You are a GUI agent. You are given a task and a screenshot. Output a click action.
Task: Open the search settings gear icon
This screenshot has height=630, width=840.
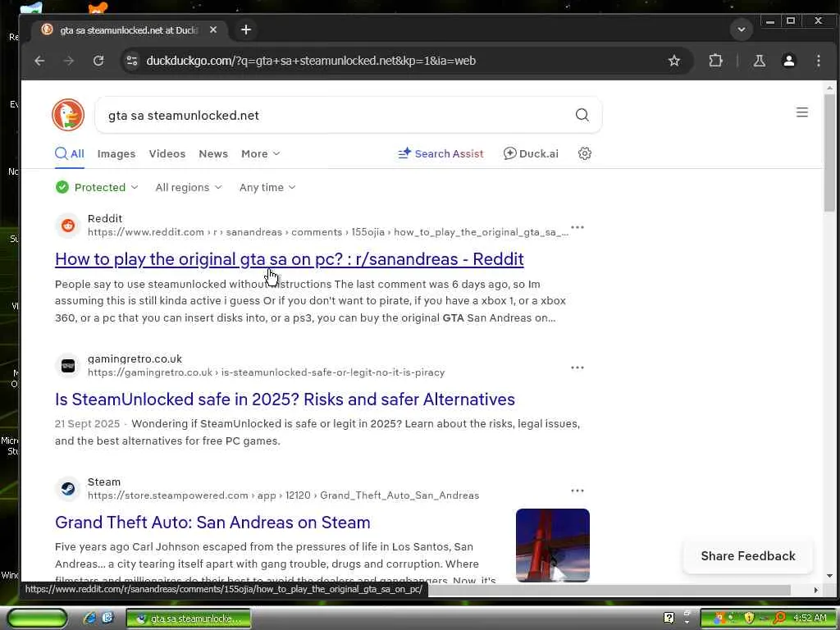click(584, 153)
